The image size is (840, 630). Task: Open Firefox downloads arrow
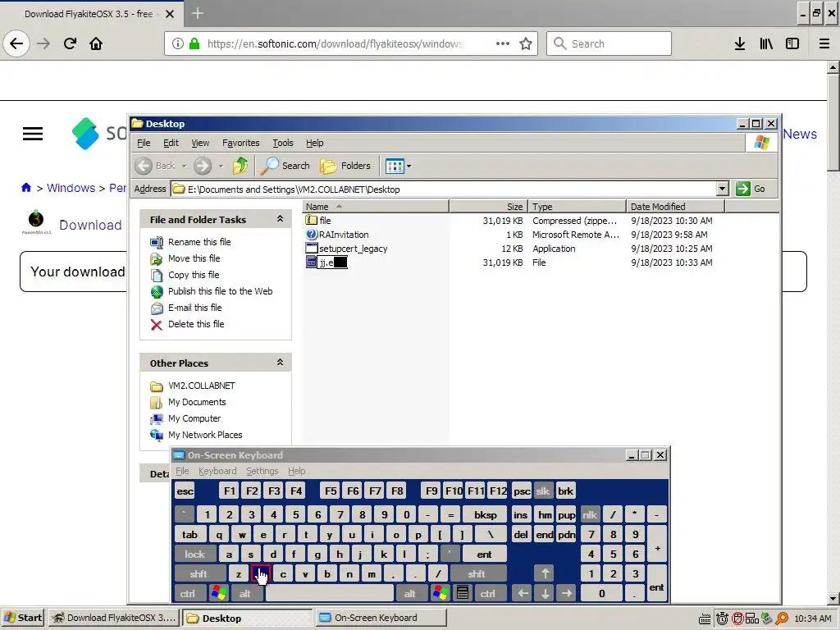point(740,43)
